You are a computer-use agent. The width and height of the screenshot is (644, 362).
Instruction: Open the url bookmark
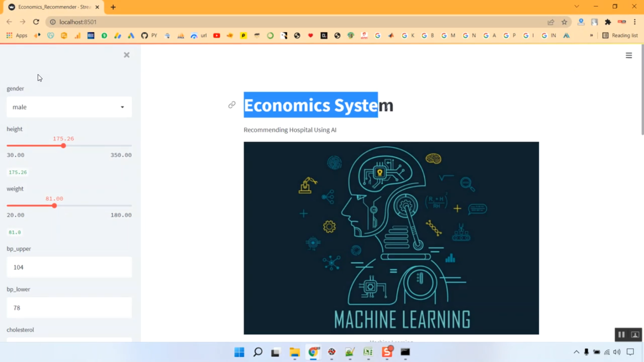pyautogui.click(x=199, y=36)
